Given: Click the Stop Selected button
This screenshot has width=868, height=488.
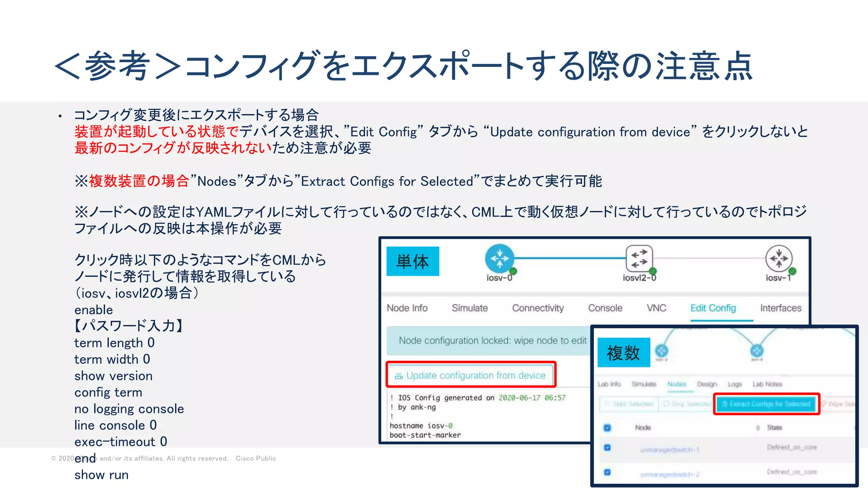Looking at the screenshot, I should [687, 404].
